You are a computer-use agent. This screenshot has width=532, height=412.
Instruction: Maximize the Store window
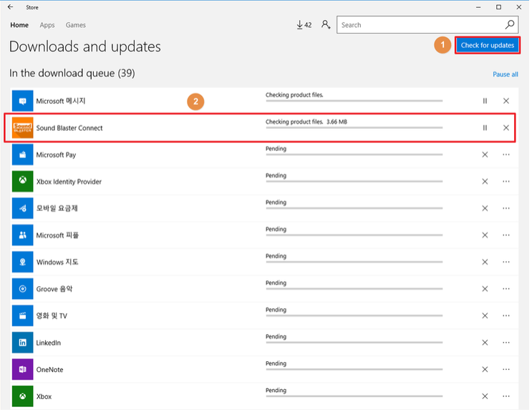(499, 6)
